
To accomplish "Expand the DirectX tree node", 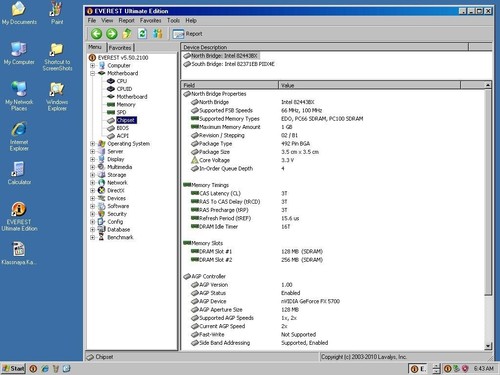I will click(93, 191).
